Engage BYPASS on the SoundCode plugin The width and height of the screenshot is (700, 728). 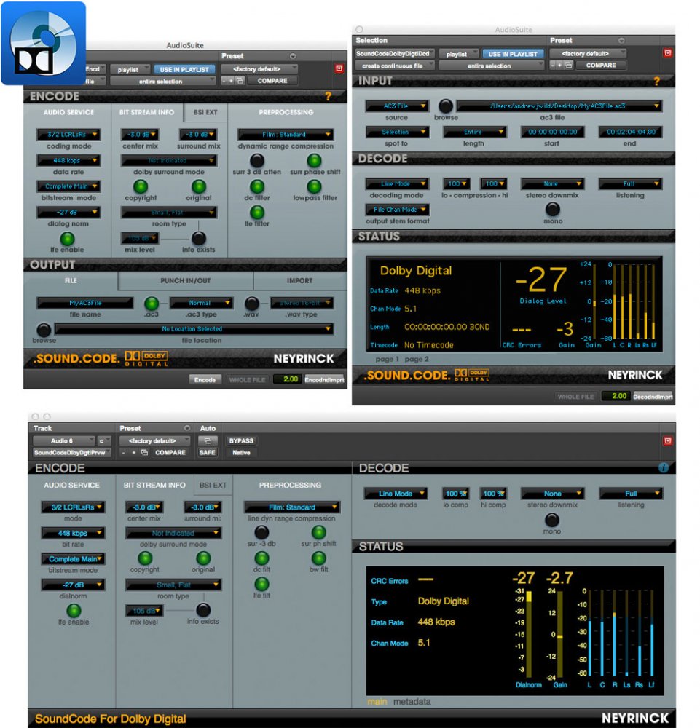pos(240,440)
